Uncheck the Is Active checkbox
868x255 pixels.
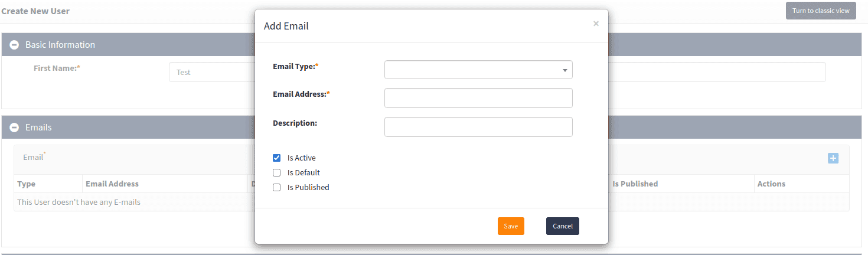276,158
